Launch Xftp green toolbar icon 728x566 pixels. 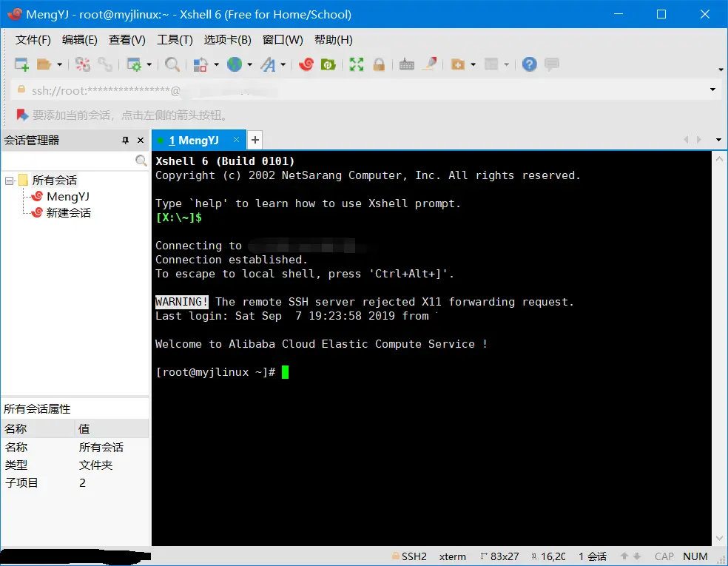coord(328,64)
